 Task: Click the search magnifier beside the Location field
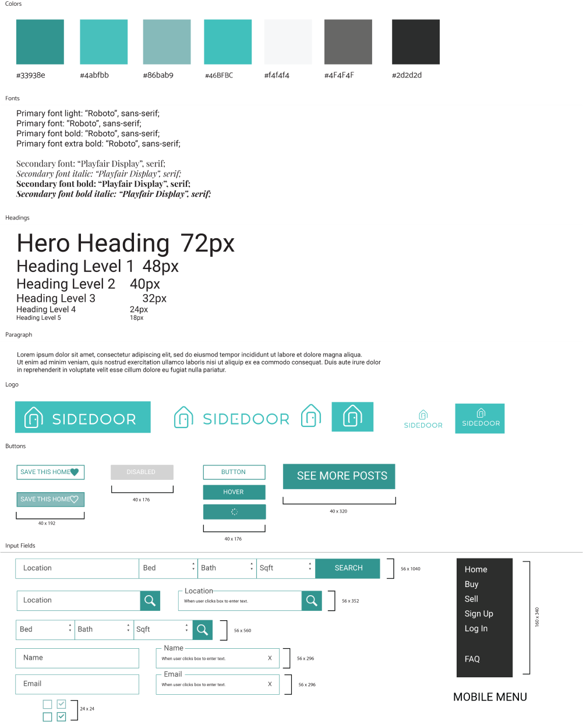click(150, 600)
